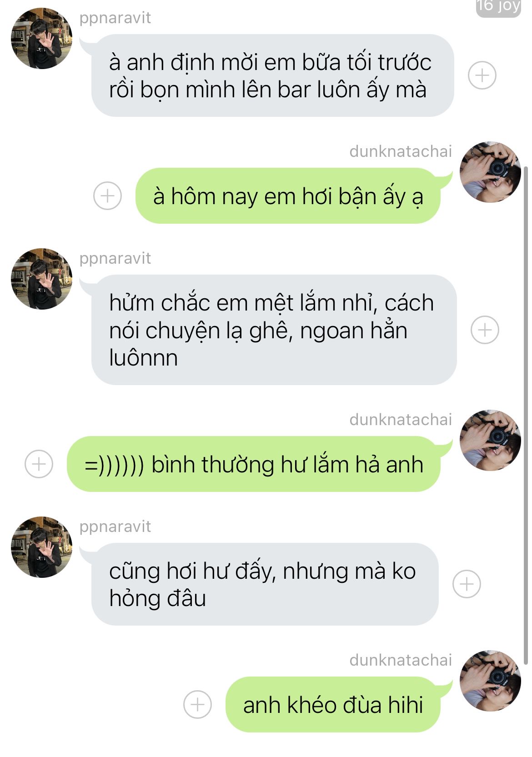The width and height of the screenshot is (532, 757).
Task: Tap plus icon beside 'à anh định mời' message
Action: tap(482, 75)
